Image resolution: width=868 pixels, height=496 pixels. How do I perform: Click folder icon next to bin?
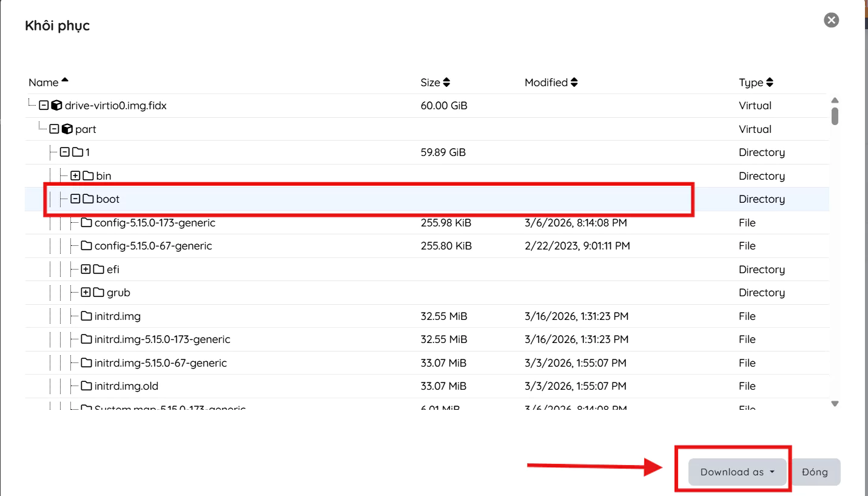pyautogui.click(x=89, y=176)
